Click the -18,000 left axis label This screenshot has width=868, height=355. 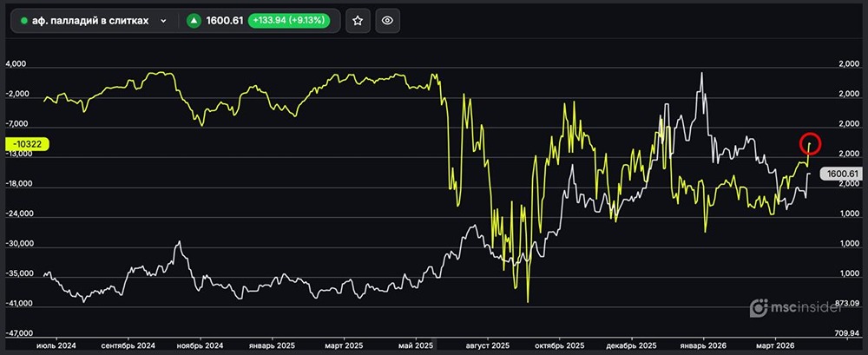tap(17, 184)
